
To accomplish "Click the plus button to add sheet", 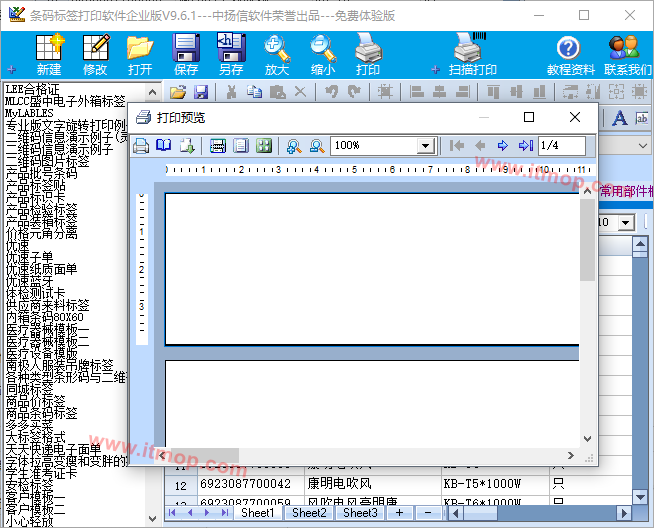I will 399,513.
